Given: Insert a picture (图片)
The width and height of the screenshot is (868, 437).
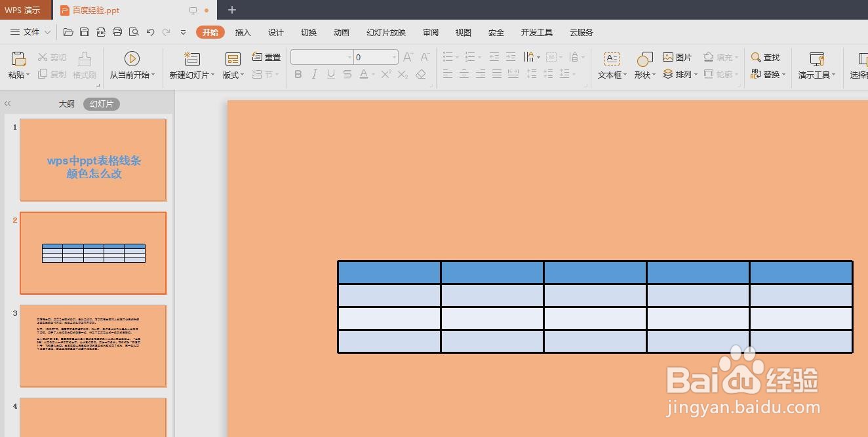Looking at the screenshot, I should tap(677, 58).
